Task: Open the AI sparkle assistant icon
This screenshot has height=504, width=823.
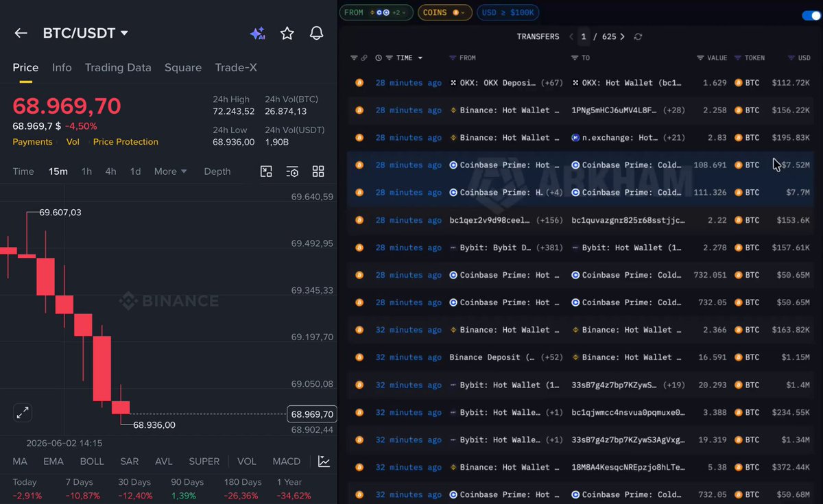Action: coord(257,33)
